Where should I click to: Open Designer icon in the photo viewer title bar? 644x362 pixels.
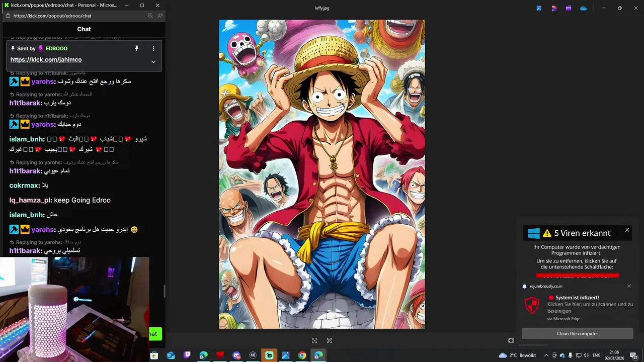(x=554, y=8)
